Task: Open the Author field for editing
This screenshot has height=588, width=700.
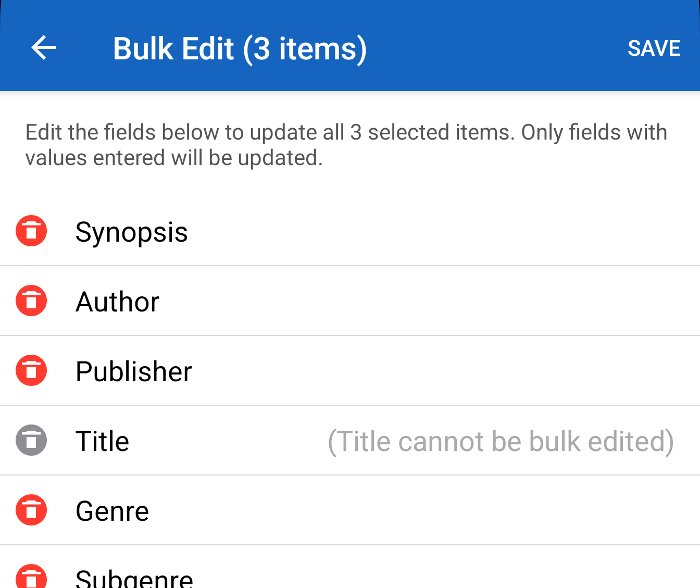Action: point(117,302)
